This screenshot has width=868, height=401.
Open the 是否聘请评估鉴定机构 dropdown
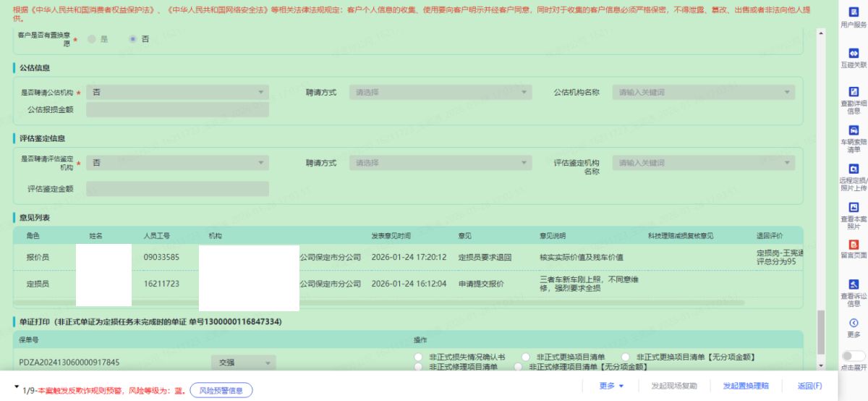point(177,163)
